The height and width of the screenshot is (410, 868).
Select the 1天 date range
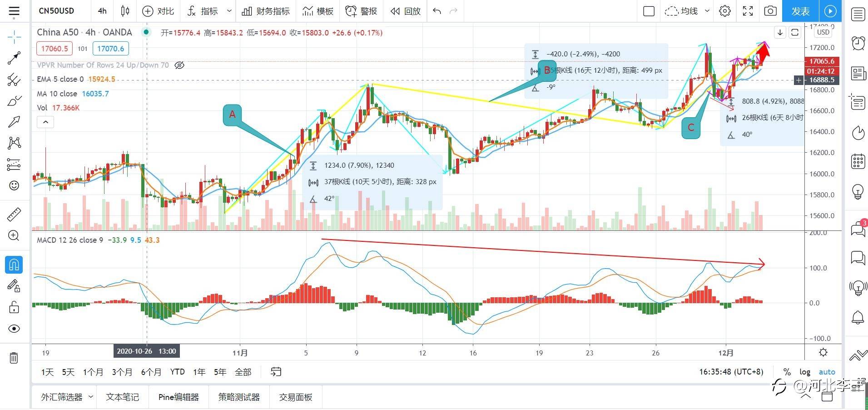pyautogui.click(x=47, y=372)
